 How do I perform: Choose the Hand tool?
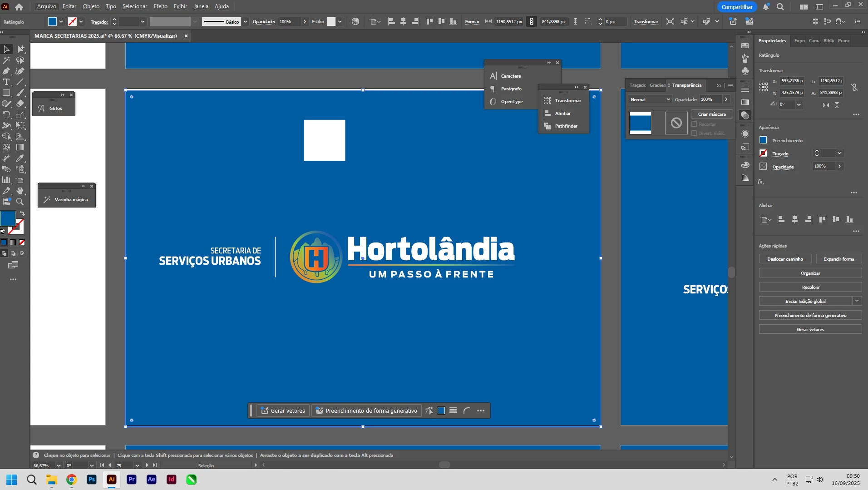20,191
